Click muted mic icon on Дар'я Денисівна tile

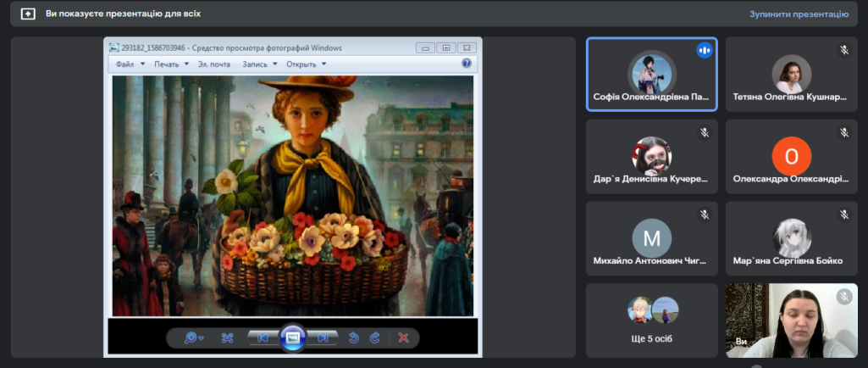click(x=704, y=133)
